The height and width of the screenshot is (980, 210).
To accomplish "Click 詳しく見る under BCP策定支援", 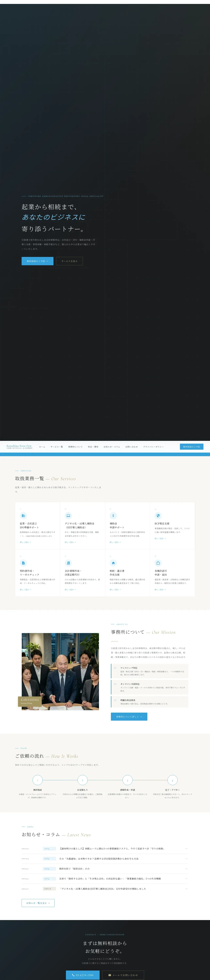I will coord(160,538).
